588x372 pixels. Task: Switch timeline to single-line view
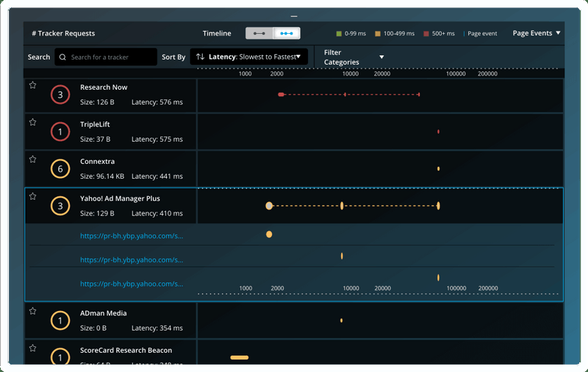click(x=259, y=34)
